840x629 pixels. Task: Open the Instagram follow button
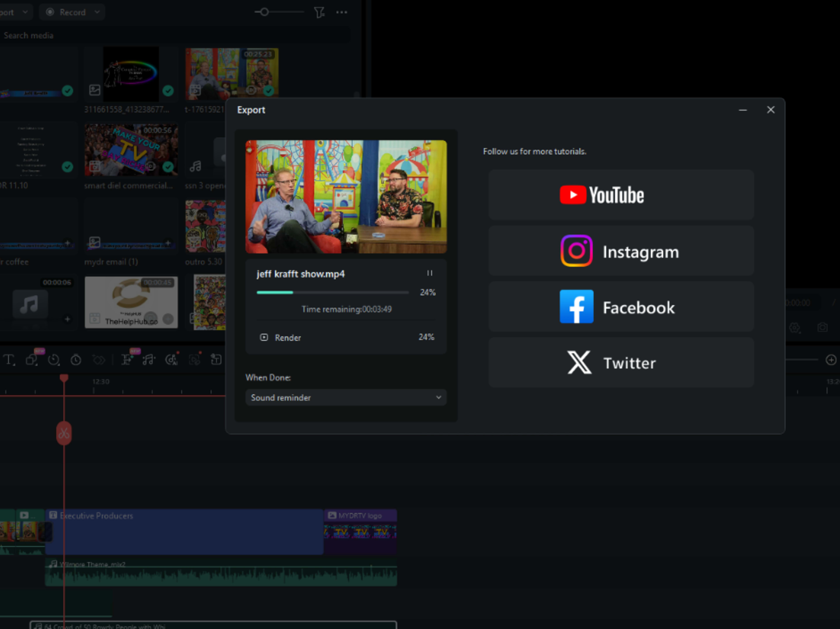coord(621,251)
